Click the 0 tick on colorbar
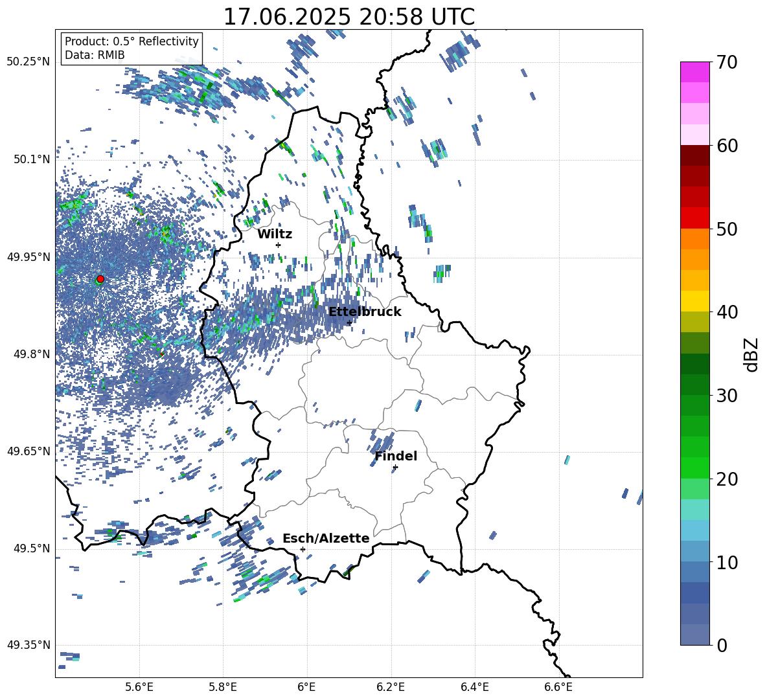The width and height of the screenshot is (767, 700). (x=722, y=645)
